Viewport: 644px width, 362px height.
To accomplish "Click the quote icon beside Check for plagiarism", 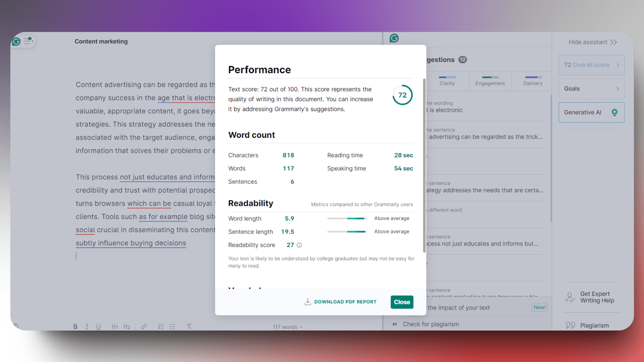I will click(394, 324).
